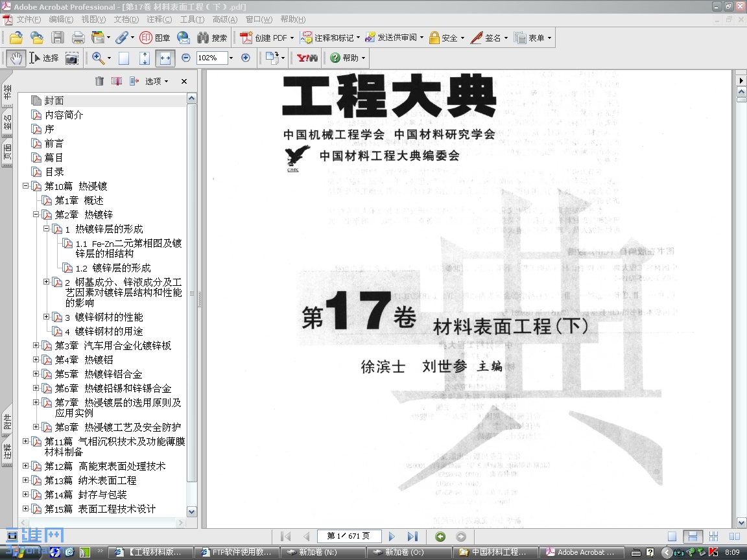The image size is (747, 560).
Task: Click the Open file folder icon
Action: click(16, 38)
